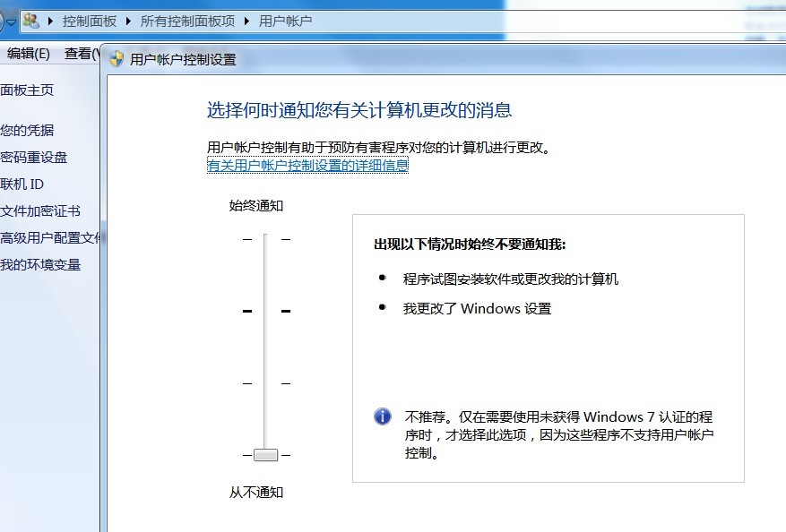Viewport: 786px width, 532px height.
Task: Click bullet 程序试图安装软件或更改我的计算机
Action: tap(510, 279)
